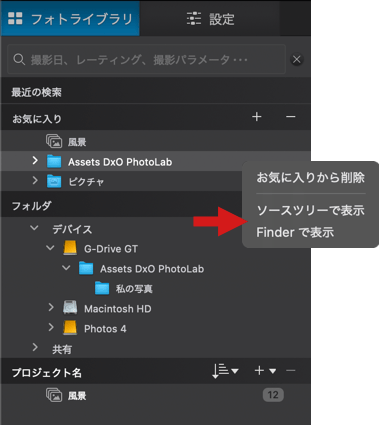This screenshot has height=425, width=379.
Task: Click the plus icon in お気に入り header
Action: coord(257,117)
